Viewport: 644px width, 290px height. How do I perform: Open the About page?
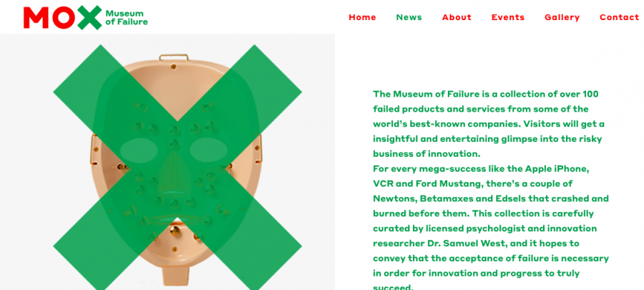coord(457,17)
